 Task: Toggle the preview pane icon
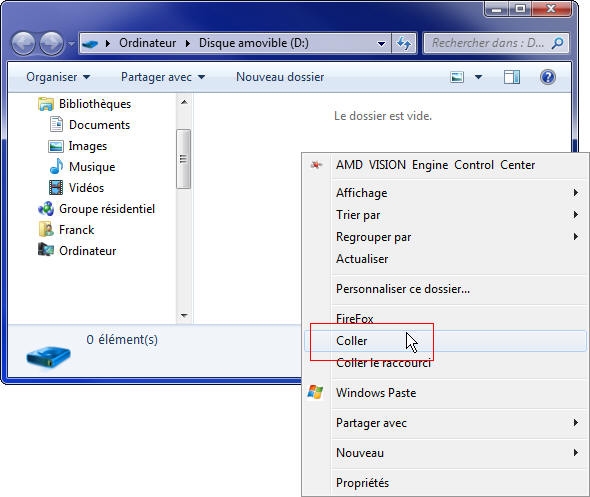[512, 77]
